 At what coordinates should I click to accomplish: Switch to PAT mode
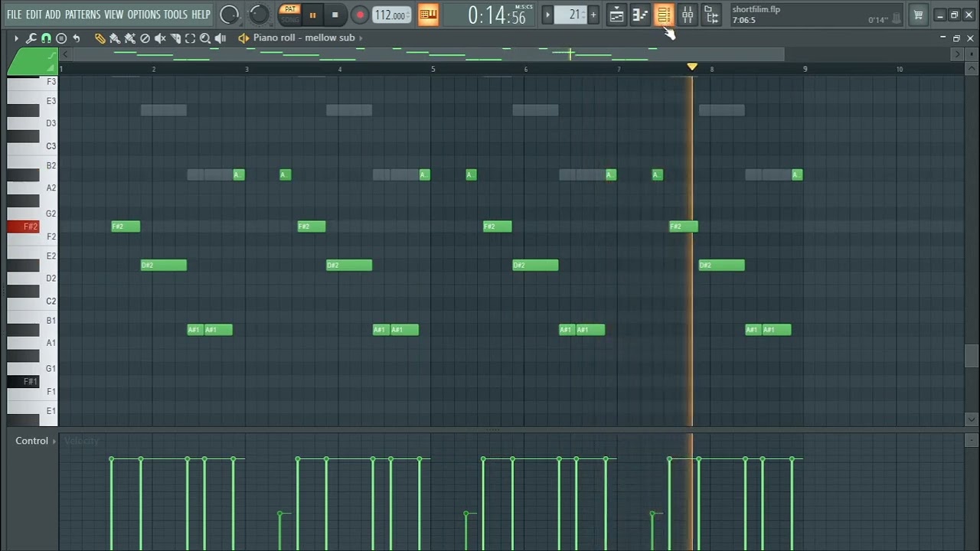(289, 10)
